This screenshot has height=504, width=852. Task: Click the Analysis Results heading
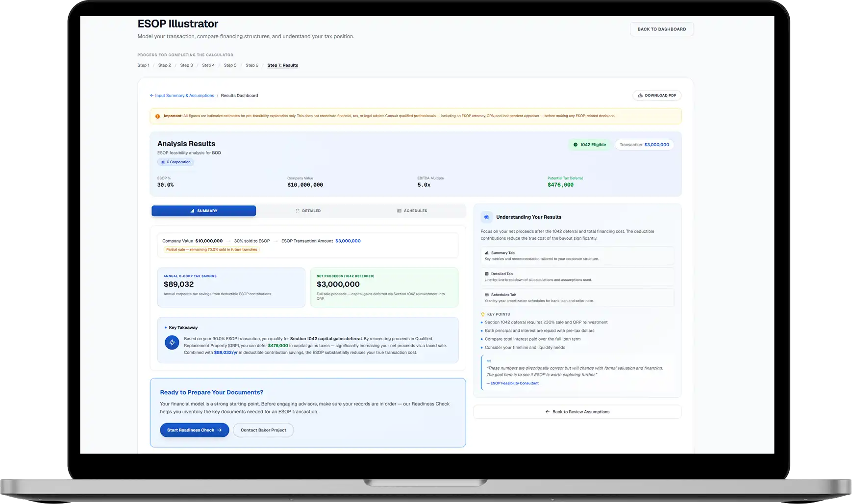(x=186, y=144)
